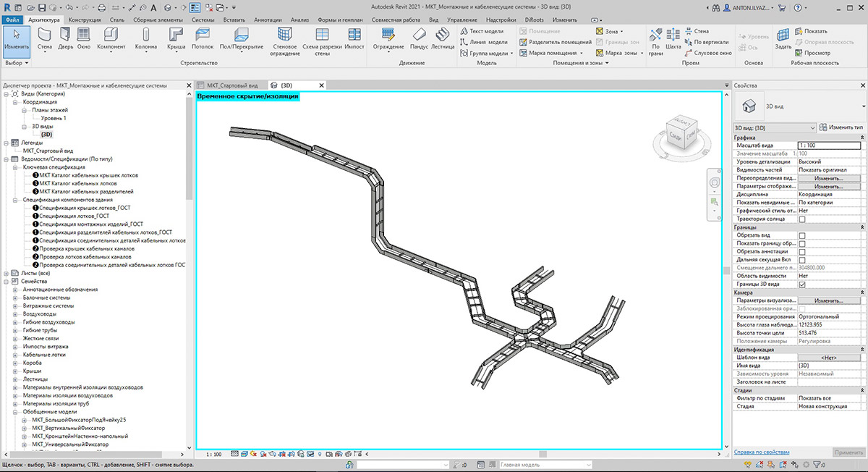868x472 pixels.
Task: Click the Применить button
Action: point(848,452)
